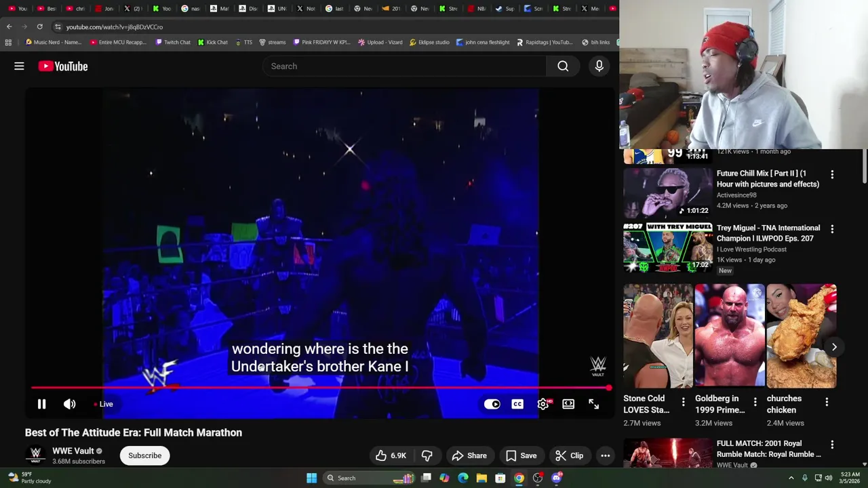Screen dimensions: 868x488
Task: Save the video to a playlist
Action: coord(521,455)
